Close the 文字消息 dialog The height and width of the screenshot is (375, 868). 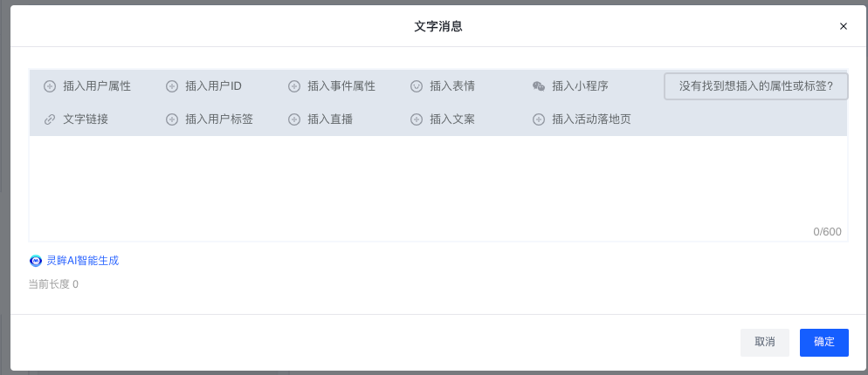[x=844, y=26]
